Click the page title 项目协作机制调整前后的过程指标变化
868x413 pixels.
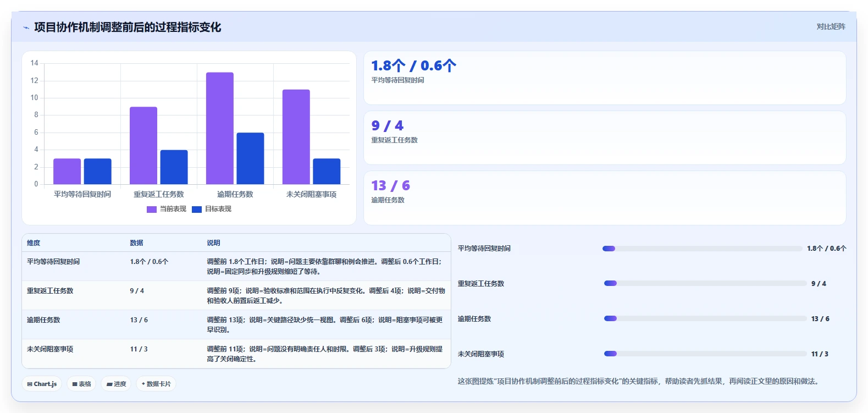(128, 27)
